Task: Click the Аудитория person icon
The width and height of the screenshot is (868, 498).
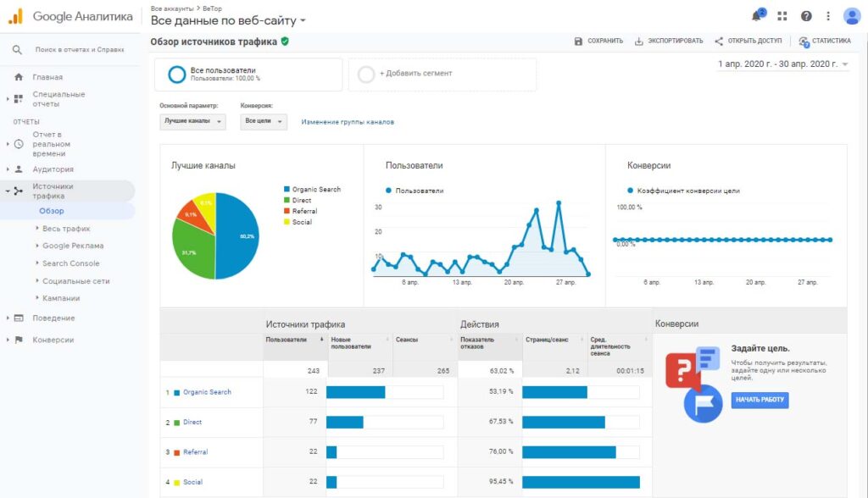Action: click(19, 169)
